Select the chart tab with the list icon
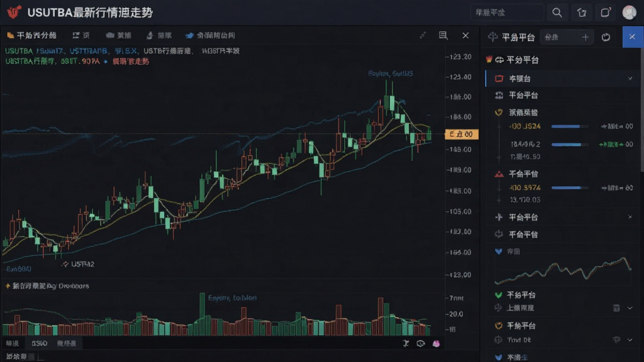 click(81, 35)
